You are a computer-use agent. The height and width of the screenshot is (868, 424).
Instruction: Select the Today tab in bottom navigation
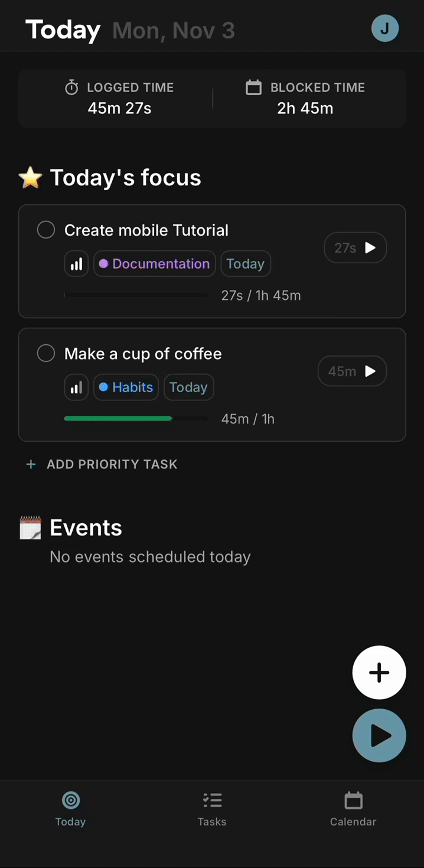click(x=70, y=809)
